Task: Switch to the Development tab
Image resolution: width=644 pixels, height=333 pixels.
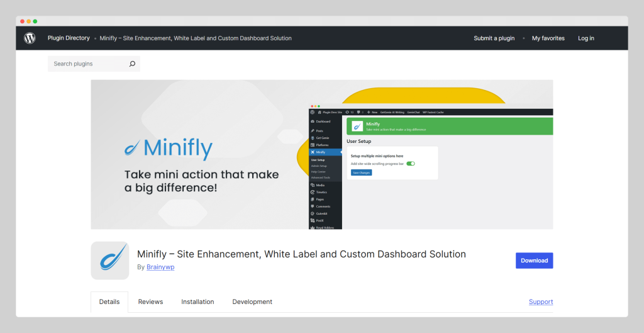Action: pyautogui.click(x=252, y=302)
